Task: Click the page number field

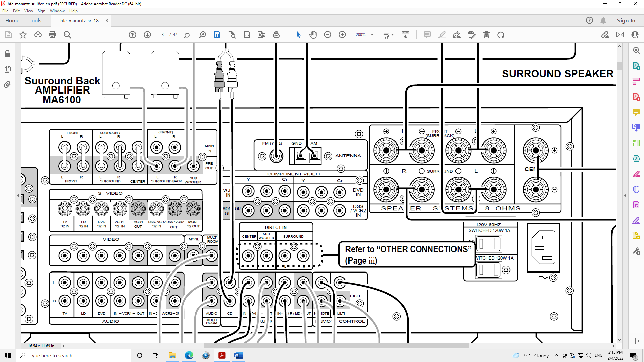Action: (163, 35)
